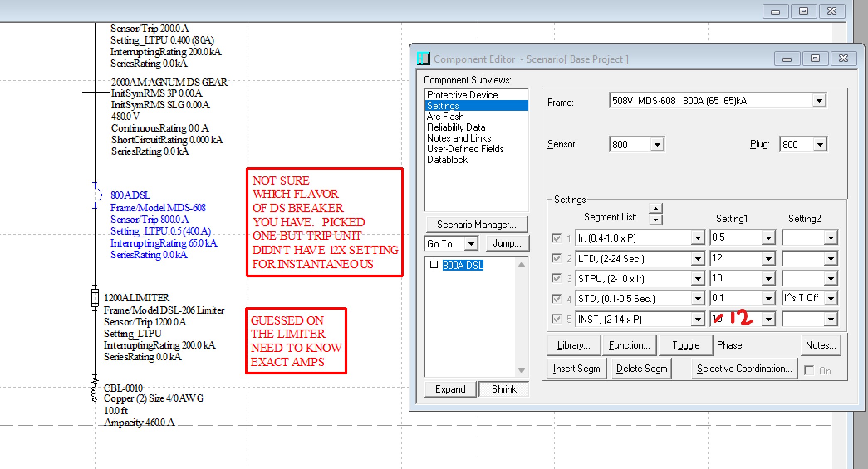Viewport: 868px width, 469px height.
Task: Enable Selective Coordination On checkbox
Action: 809,370
